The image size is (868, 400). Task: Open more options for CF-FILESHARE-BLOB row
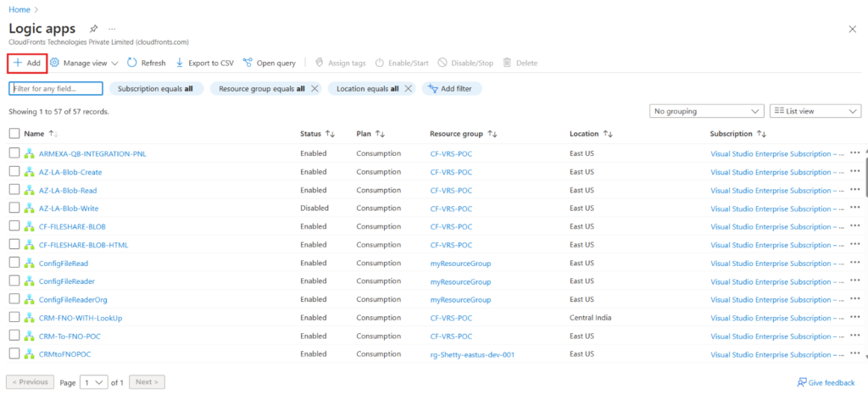point(855,226)
